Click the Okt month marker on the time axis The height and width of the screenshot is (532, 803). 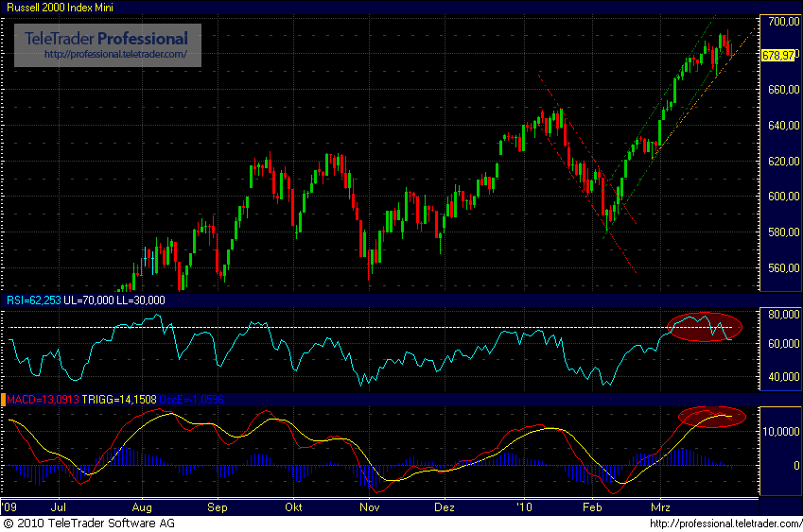[x=293, y=507]
